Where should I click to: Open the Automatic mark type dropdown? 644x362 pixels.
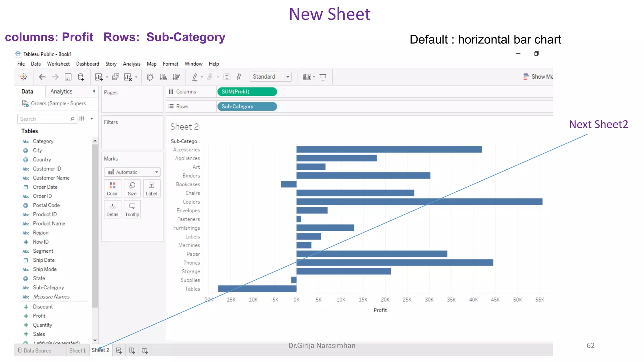132,172
